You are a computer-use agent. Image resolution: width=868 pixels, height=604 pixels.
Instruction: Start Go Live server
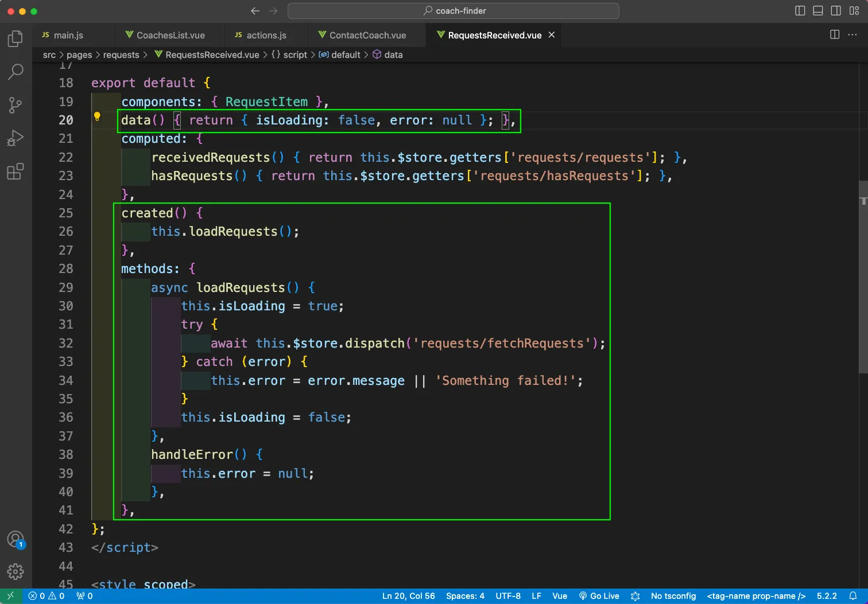coord(599,596)
